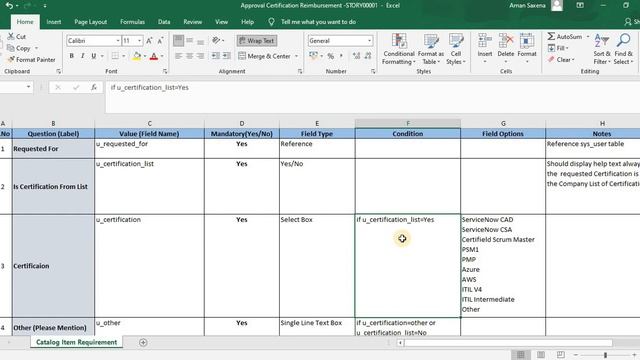Click the Accounting Number Format icon

pyautogui.click(x=313, y=56)
